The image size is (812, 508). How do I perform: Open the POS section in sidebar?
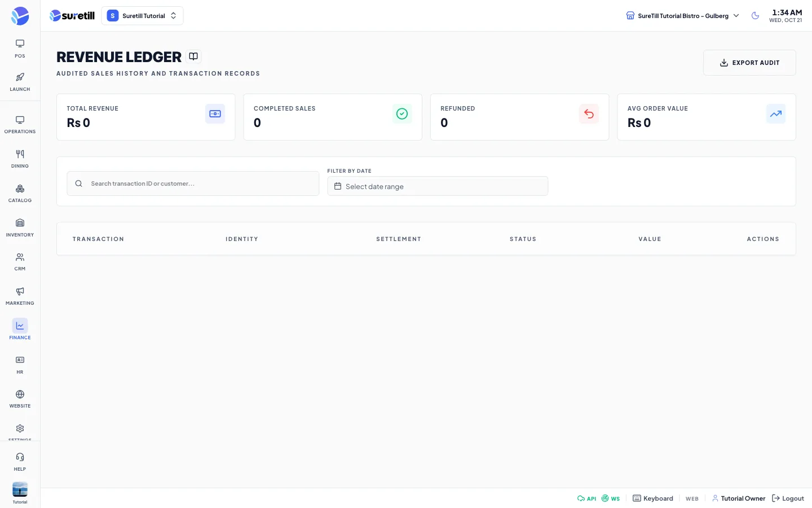pyautogui.click(x=20, y=49)
